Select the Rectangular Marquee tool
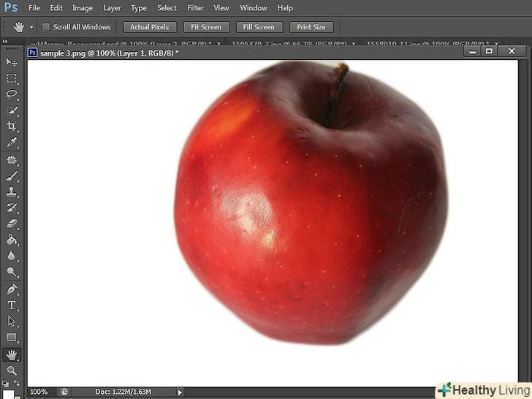This screenshot has width=532, height=399. point(12,78)
